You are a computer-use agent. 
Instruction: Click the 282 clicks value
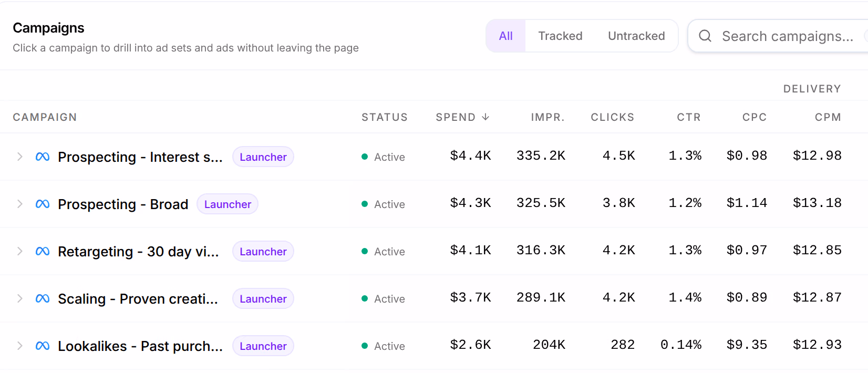623,345
